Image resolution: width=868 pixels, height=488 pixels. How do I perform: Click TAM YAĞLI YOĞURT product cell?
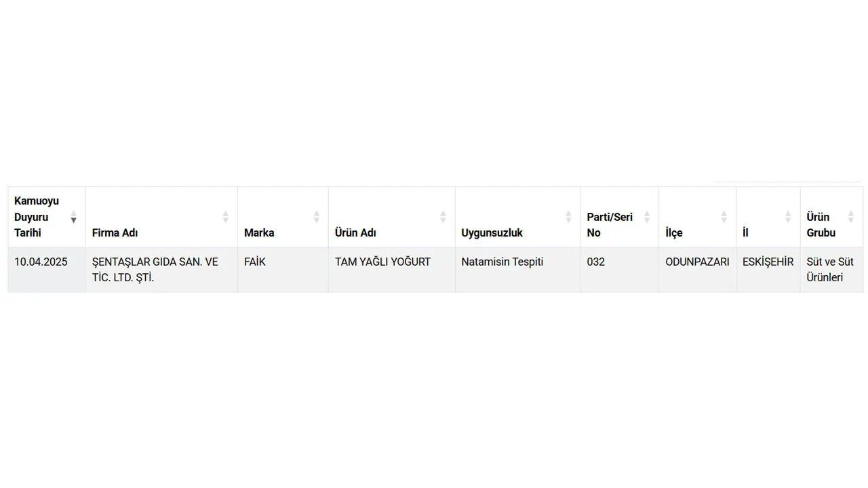click(391, 270)
